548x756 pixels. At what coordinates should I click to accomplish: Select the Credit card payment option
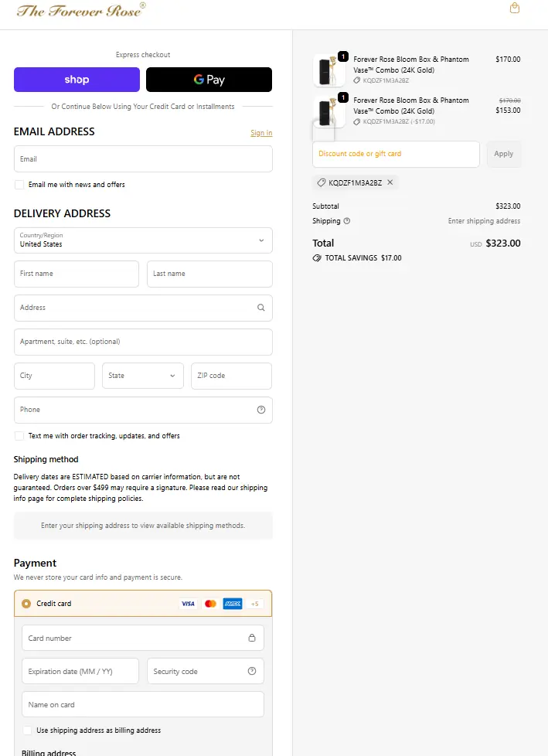tap(26, 604)
